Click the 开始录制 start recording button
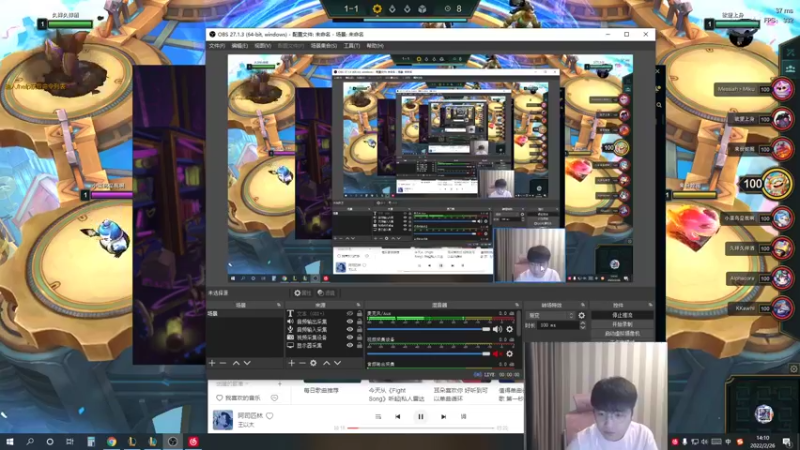This screenshot has height=450, width=800. point(622,324)
